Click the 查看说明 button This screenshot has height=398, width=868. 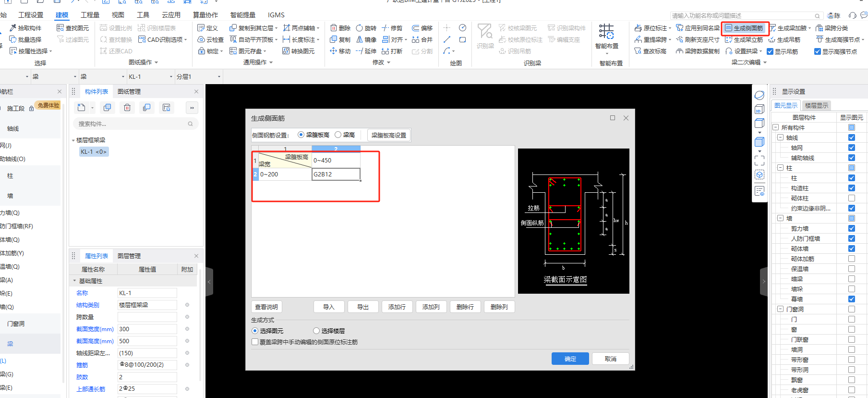pos(266,307)
